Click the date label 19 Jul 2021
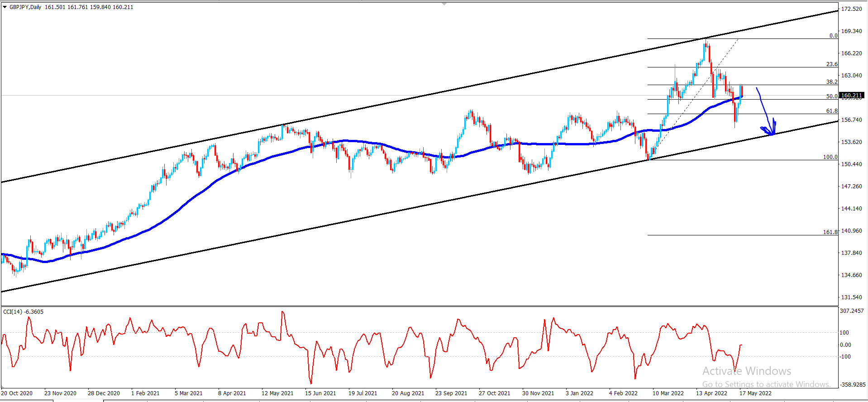The width and height of the screenshot is (868, 402). (x=362, y=393)
